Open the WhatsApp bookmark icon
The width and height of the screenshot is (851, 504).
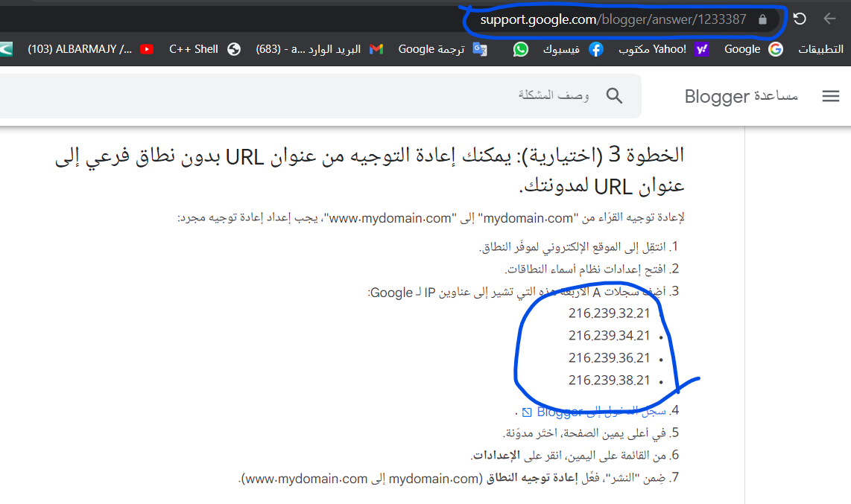click(520, 49)
